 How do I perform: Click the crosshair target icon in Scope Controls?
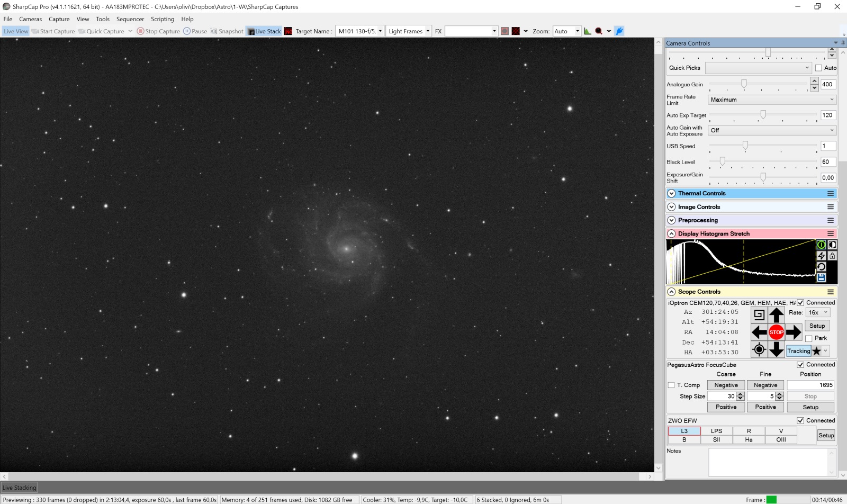pyautogui.click(x=759, y=349)
